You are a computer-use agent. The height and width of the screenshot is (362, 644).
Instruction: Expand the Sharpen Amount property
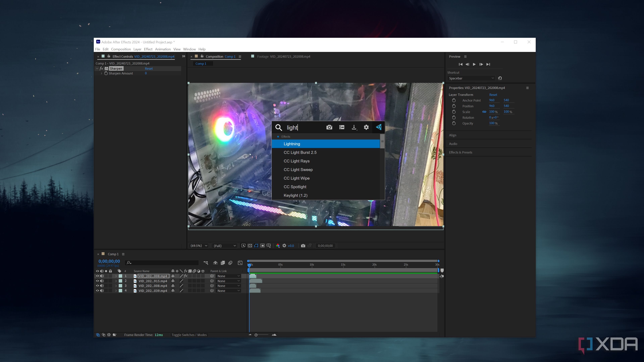(x=101, y=73)
